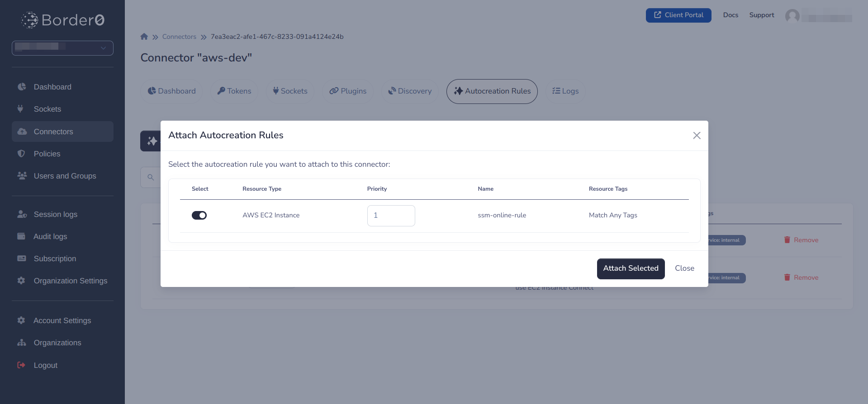Switch to the connector Dashboard tab

(171, 91)
